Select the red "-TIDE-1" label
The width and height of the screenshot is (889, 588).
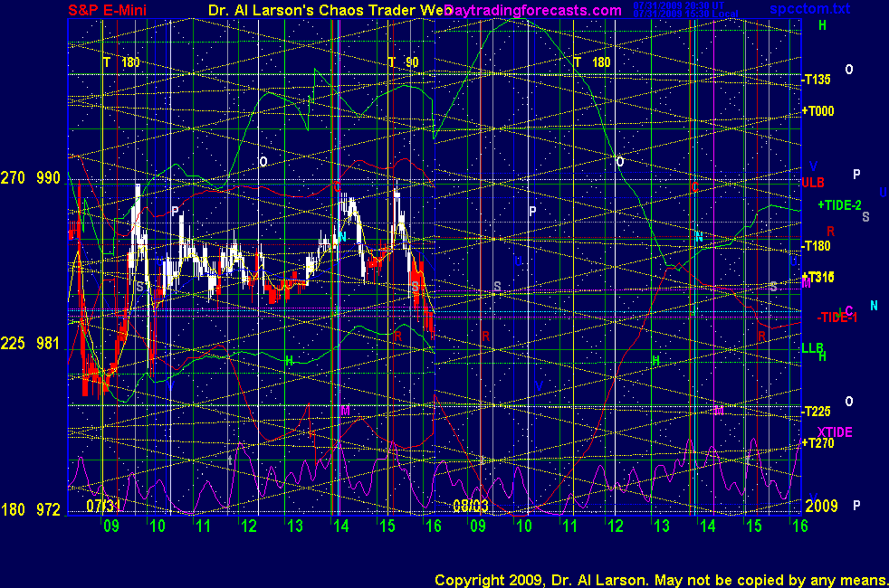(836, 318)
